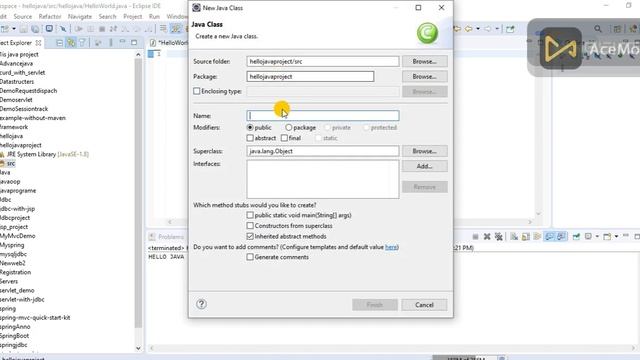Open Back history dropdown arrow
Image resolution: width=640 pixels, height=360 pixels.
point(478,29)
